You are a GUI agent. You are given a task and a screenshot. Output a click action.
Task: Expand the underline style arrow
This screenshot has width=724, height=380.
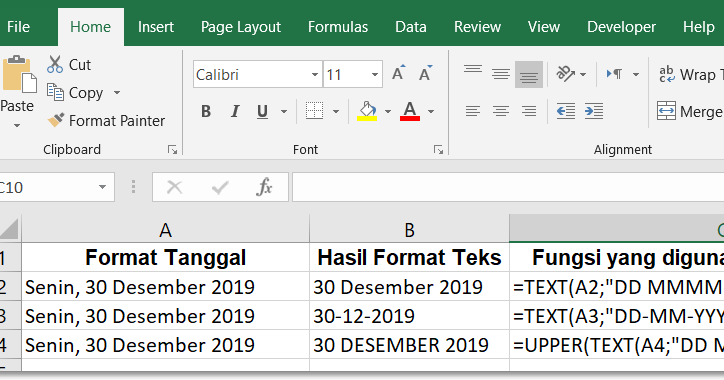284,111
